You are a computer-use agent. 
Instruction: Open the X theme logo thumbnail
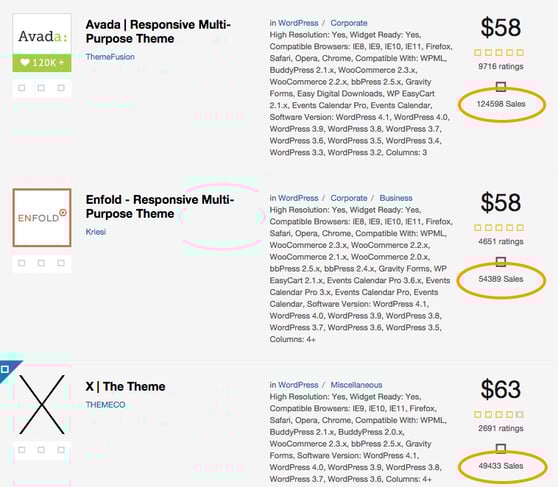click(x=42, y=404)
